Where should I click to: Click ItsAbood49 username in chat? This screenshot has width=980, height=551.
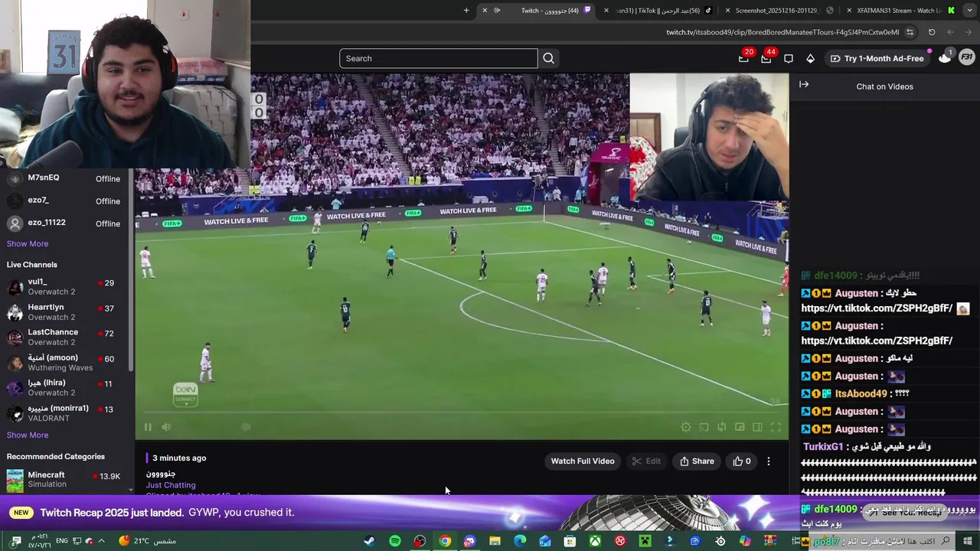(x=861, y=393)
